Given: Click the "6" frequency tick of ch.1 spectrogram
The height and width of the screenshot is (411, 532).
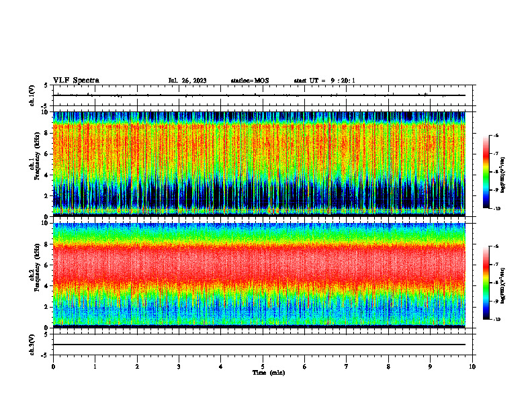Looking at the screenshot, I should coord(46,154).
